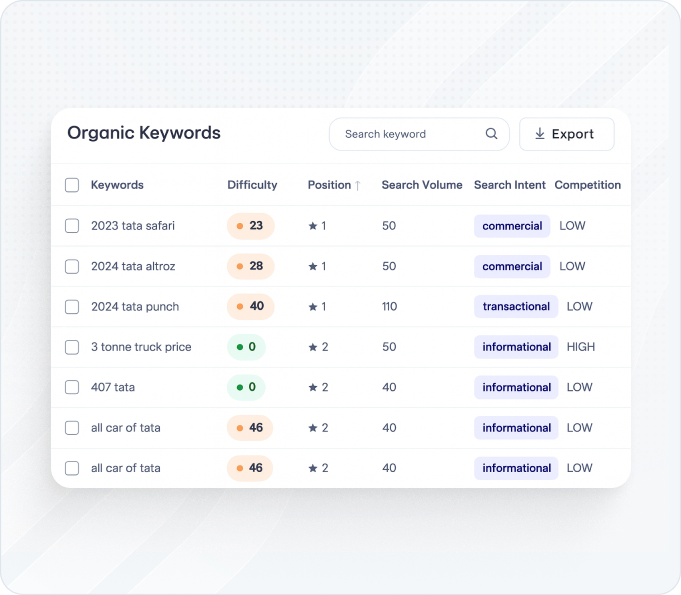Image resolution: width=681 pixels, height=595 pixels.
Task: Click the download arrow icon beside Export
Action: [540, 134]
